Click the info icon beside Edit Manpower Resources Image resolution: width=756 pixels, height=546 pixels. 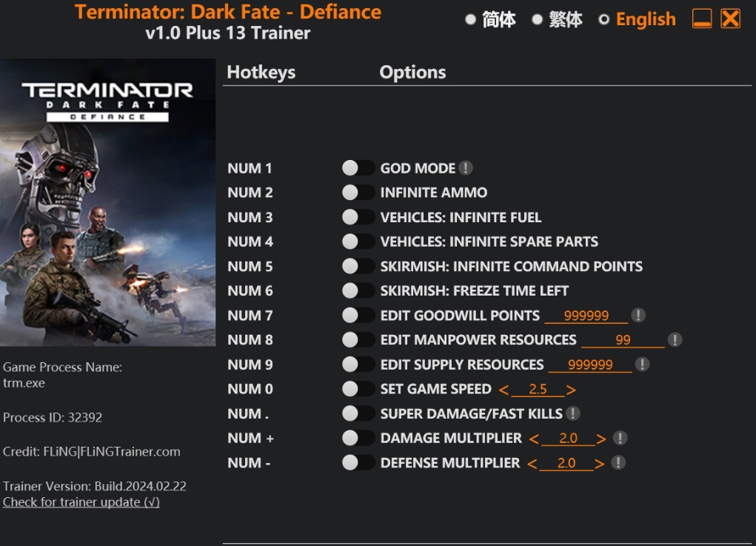click(x=675, y=340)
